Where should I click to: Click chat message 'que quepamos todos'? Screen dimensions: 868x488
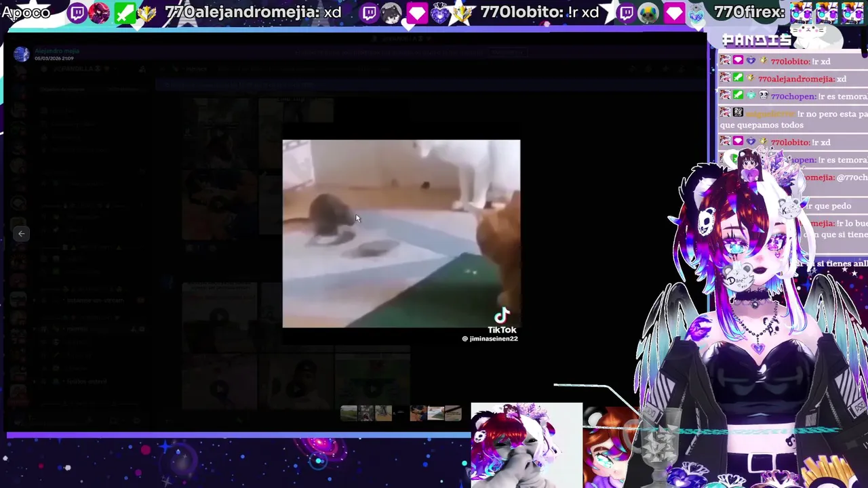coord(762,125)
